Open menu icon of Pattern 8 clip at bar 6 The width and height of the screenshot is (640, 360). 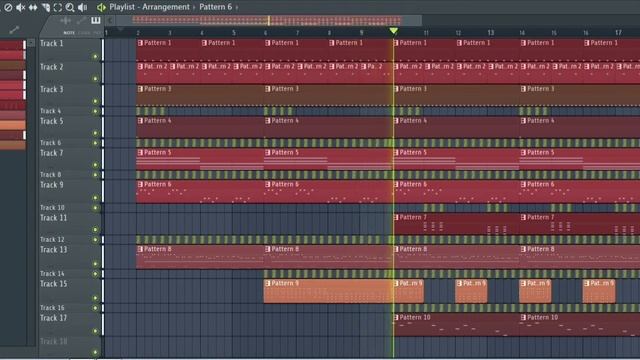coord(267,249)
